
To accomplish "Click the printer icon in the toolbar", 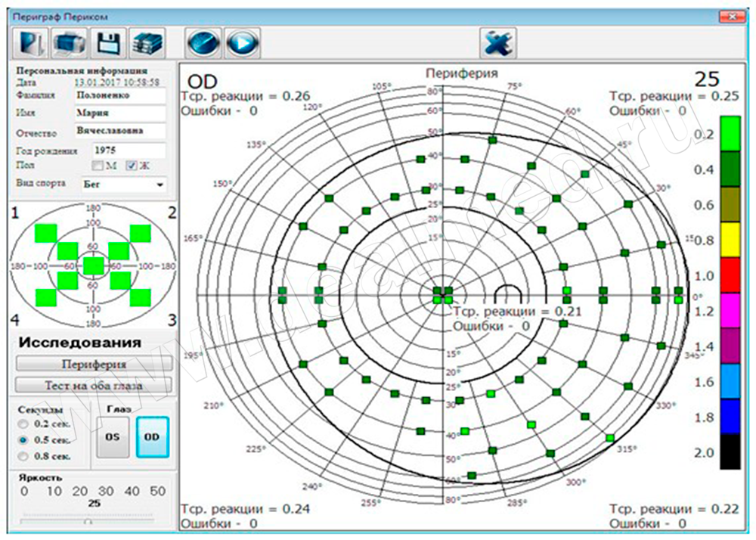I will (x=70, y=43).
